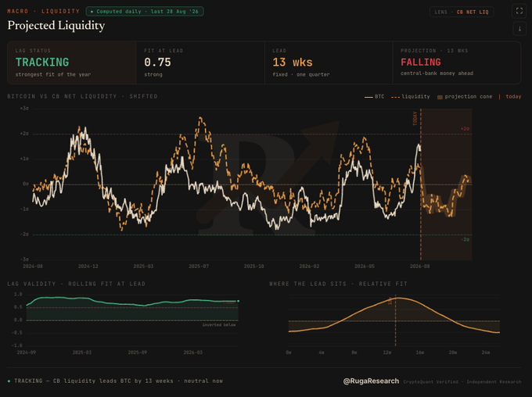Click the fullscreen expand icon
The width and height of the screenshot is (532, 397).
[519, 11]
